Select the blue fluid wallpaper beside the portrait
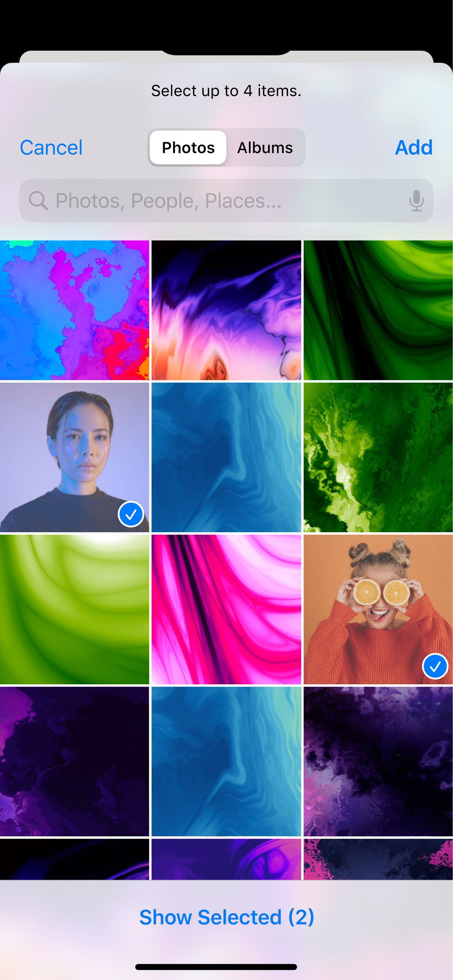 pyautogui.click(x=226, y=457)
